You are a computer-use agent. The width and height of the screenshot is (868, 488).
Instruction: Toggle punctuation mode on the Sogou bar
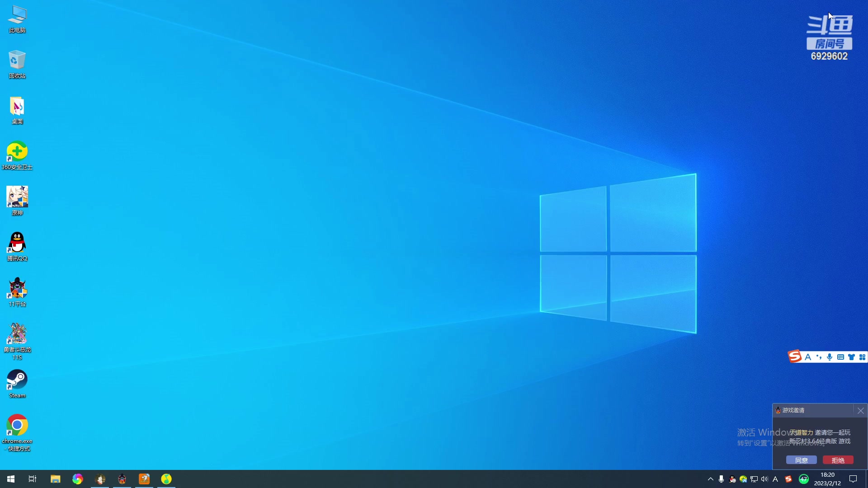pyautogui.click(x=819, y=357)
